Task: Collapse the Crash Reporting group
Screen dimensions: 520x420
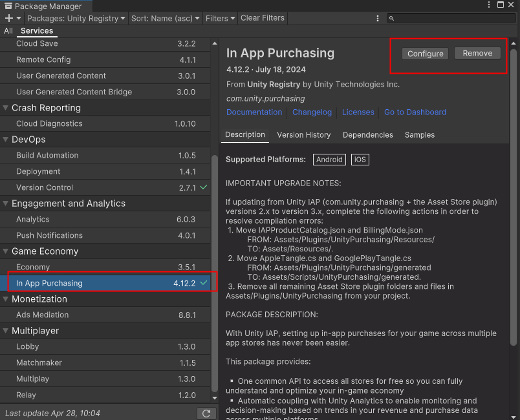Action: point(5,108)
